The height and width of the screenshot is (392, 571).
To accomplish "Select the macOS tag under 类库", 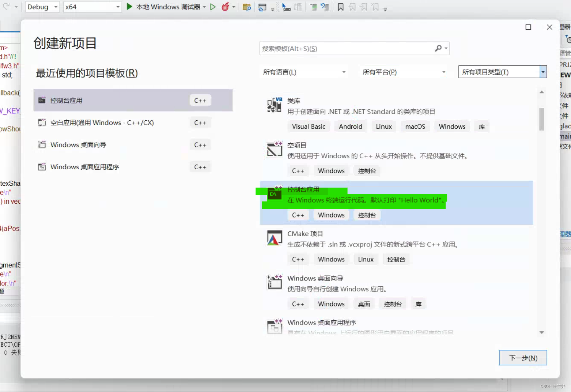I will click(415, 126).
